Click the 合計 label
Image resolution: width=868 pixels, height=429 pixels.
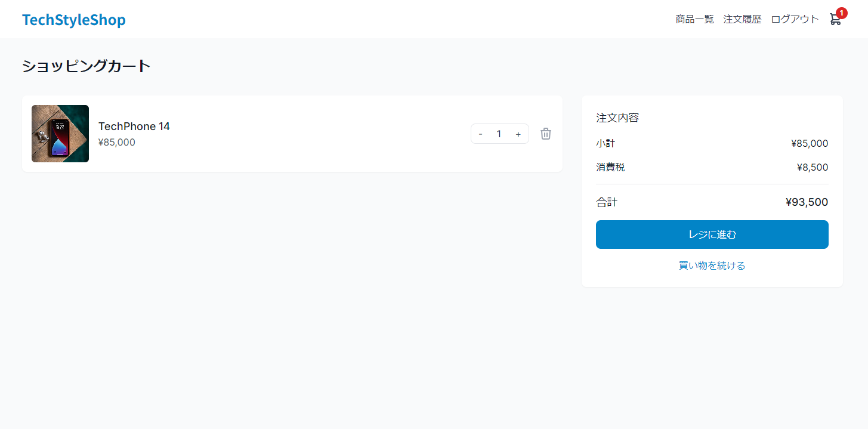[x=607, y=202]
